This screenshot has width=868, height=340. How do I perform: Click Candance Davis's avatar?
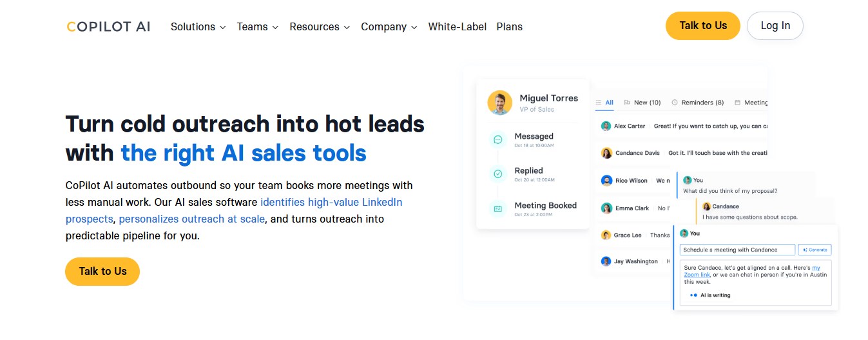(606, 153)
